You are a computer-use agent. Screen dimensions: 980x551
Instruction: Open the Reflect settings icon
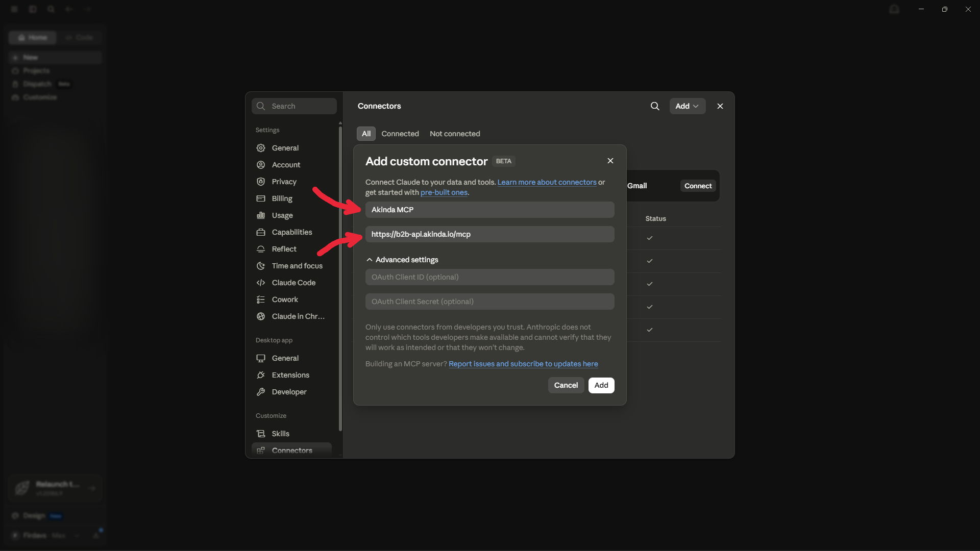click(261, 249)
